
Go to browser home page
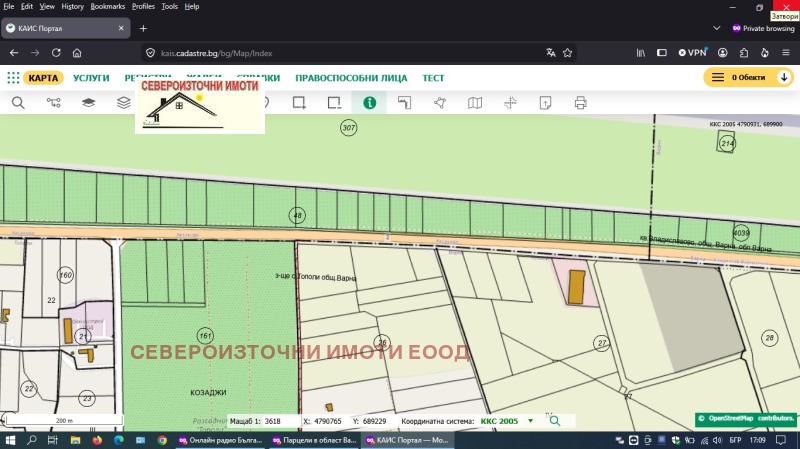point(77,53)
